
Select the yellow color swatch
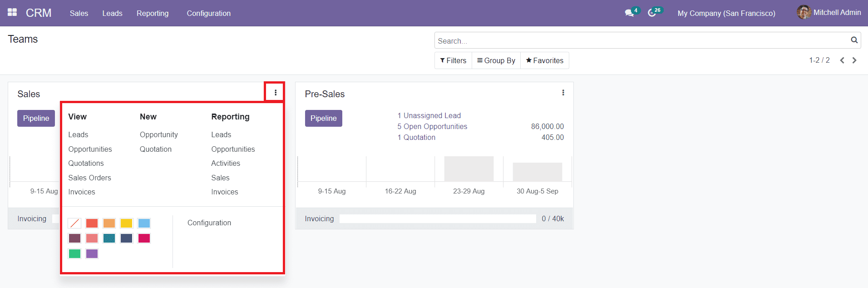coord(126,223)
